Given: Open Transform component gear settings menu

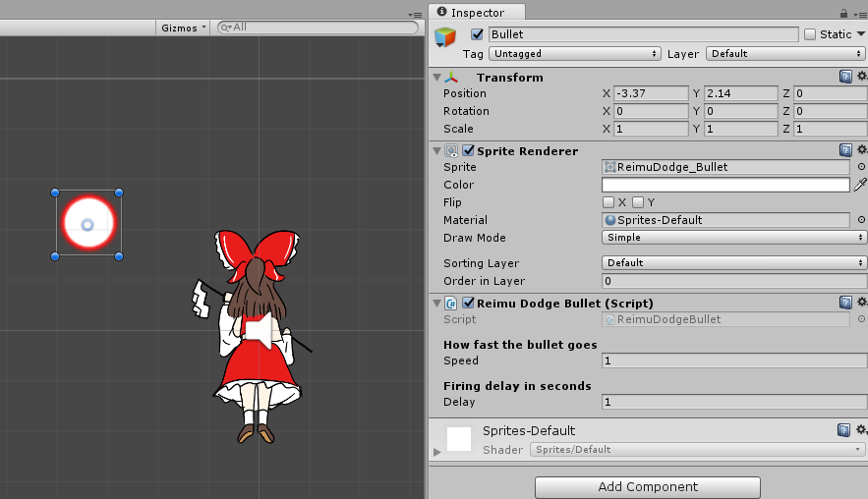Looking at the screenshot, I should [862, 76].
